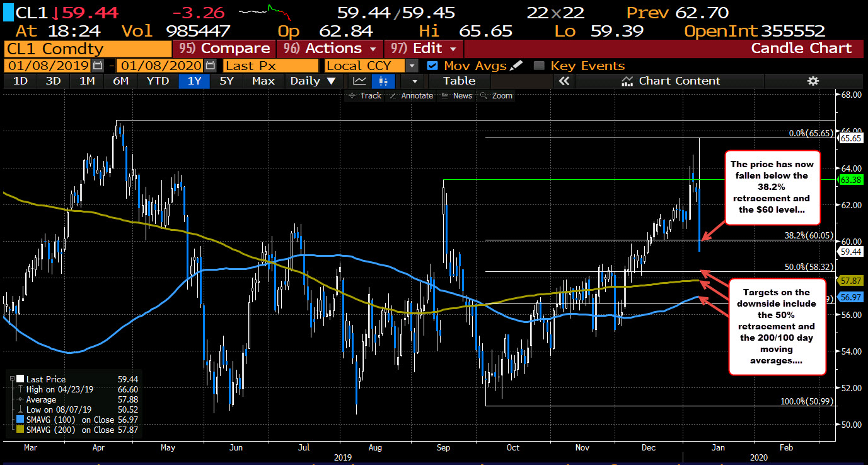Screen dimensions: 868x465
Task: Select the 3D range tab
Action: pos(54,81)
